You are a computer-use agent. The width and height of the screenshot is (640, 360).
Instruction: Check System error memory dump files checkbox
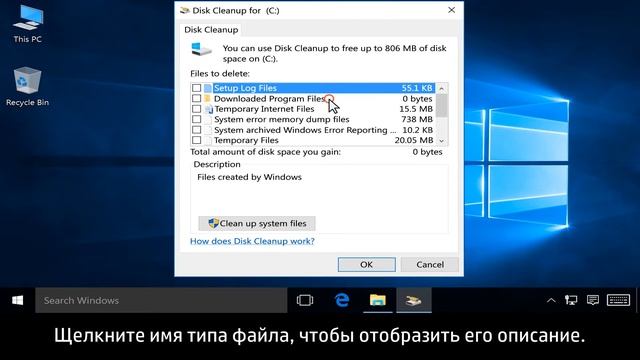pos(196,119)
